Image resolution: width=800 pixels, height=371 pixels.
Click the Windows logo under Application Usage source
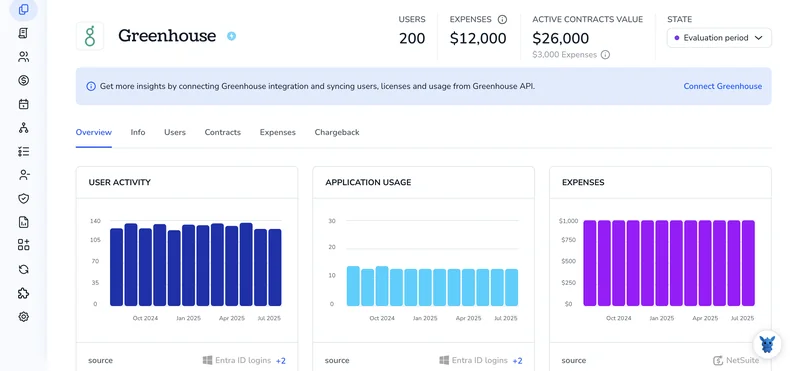[x=444, y=360]
